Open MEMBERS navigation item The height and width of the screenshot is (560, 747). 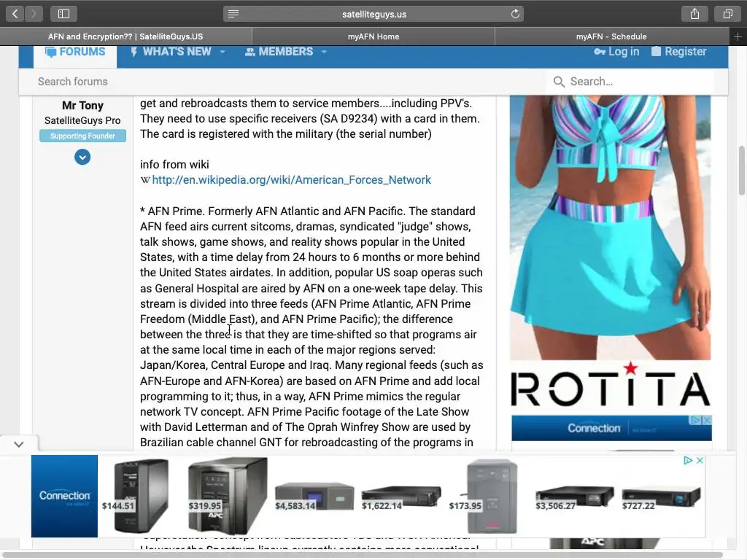(279, 52)
